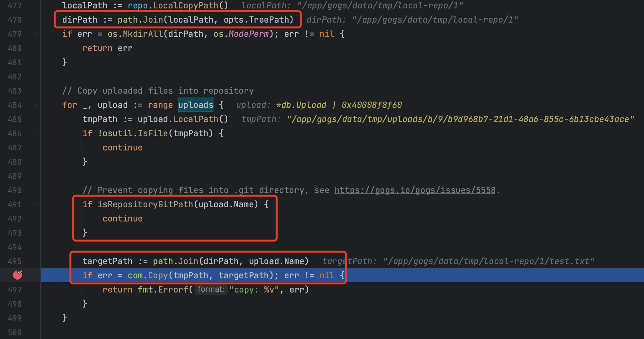Click on os.ModePerm constant

coord(241,34)
